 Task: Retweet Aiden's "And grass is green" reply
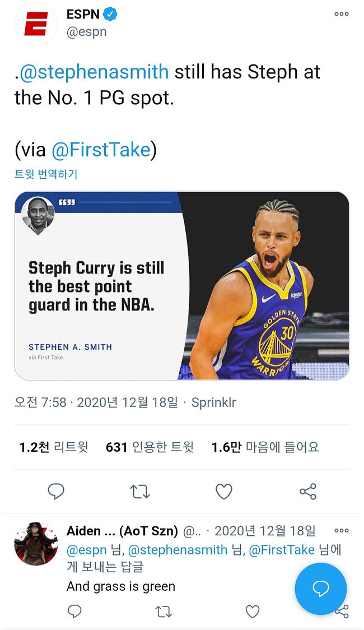tap(163, 612)
